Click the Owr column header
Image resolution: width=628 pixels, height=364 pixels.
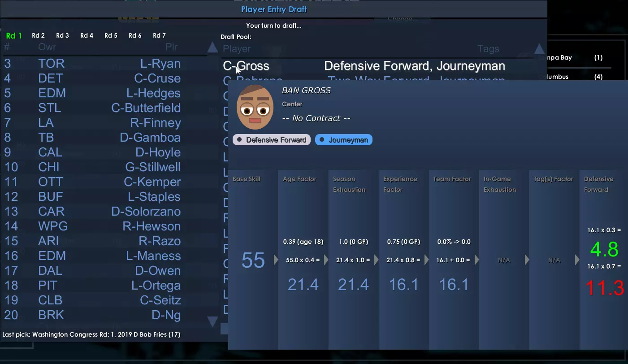[x=47, y=47]
